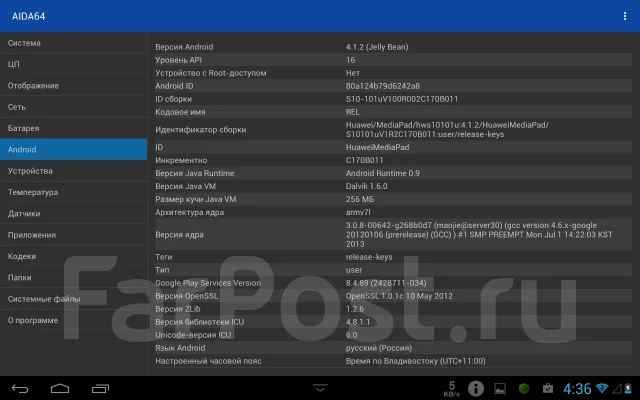
Task: Select the highlighted Android sidebar item
Action: [x=73, y=149]
